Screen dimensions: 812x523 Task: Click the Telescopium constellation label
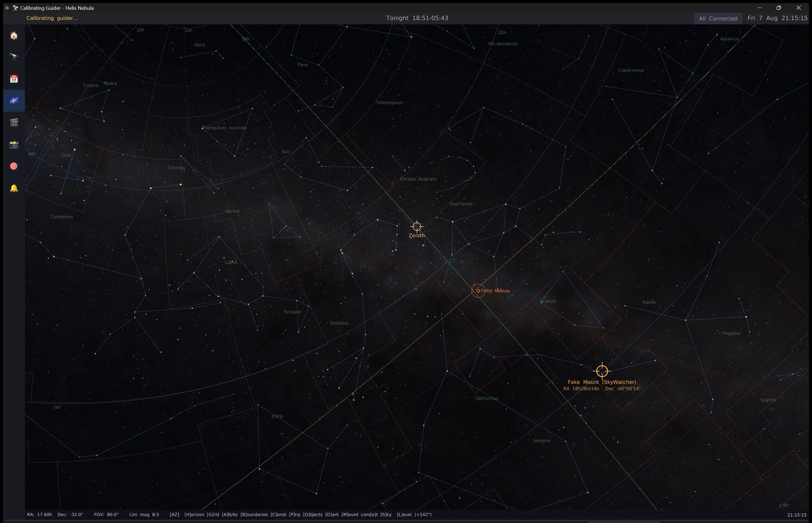click(390, 103)
